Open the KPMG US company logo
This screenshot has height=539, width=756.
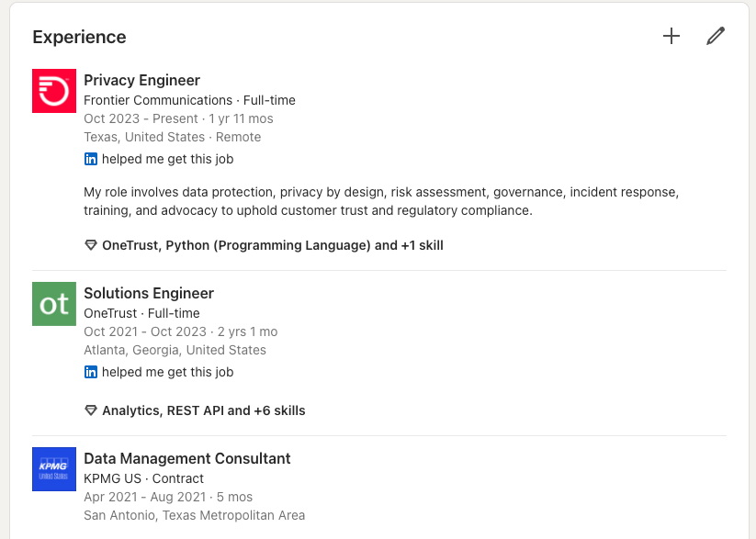[x=54, y=469]
